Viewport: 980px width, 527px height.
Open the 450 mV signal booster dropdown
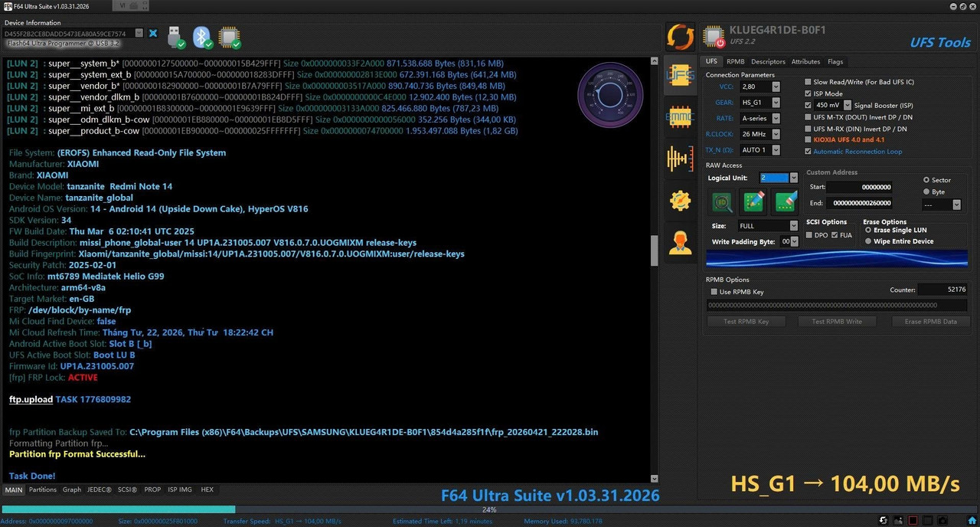(848, 105)
